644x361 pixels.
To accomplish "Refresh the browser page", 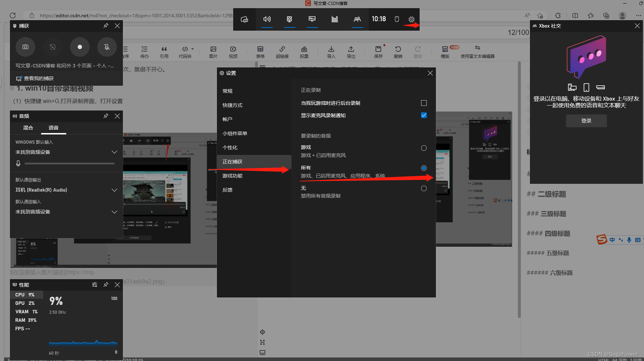I will click(13, 16).
